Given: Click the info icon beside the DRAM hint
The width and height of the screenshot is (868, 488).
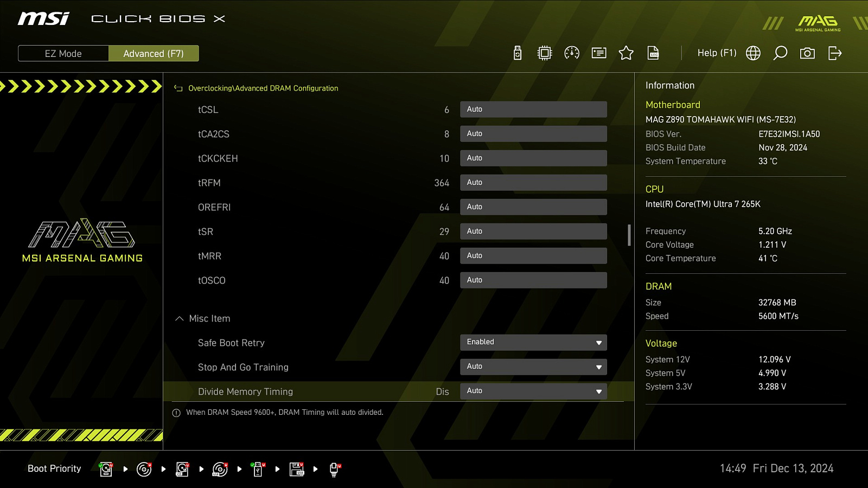Looking at the screenshot, I should tap(176, 413).
